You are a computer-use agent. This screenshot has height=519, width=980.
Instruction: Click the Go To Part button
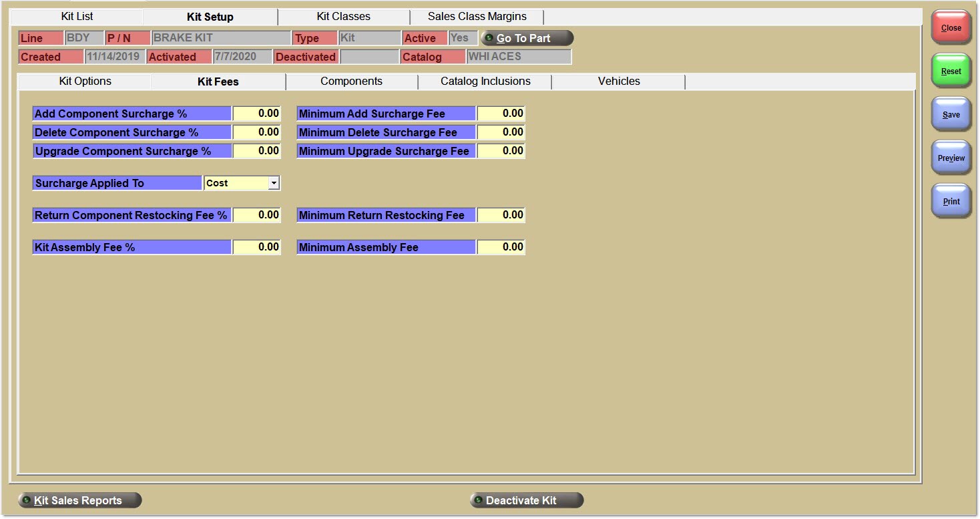(x=527, y=38)
